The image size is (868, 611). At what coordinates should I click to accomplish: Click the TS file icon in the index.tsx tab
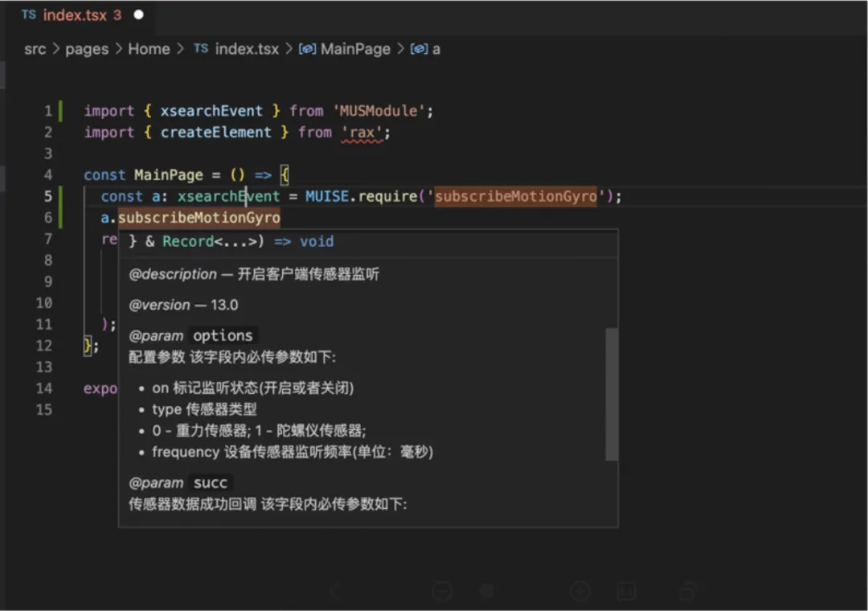pos(29,14)
